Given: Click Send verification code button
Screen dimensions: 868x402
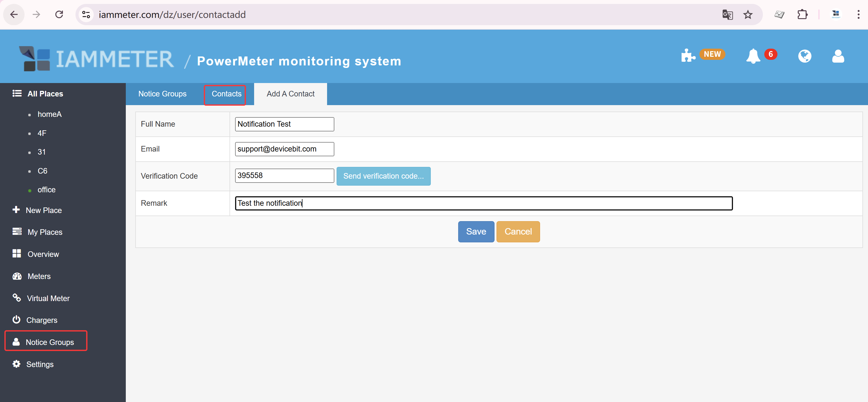Looking at the screenshot, I should 384,176.
